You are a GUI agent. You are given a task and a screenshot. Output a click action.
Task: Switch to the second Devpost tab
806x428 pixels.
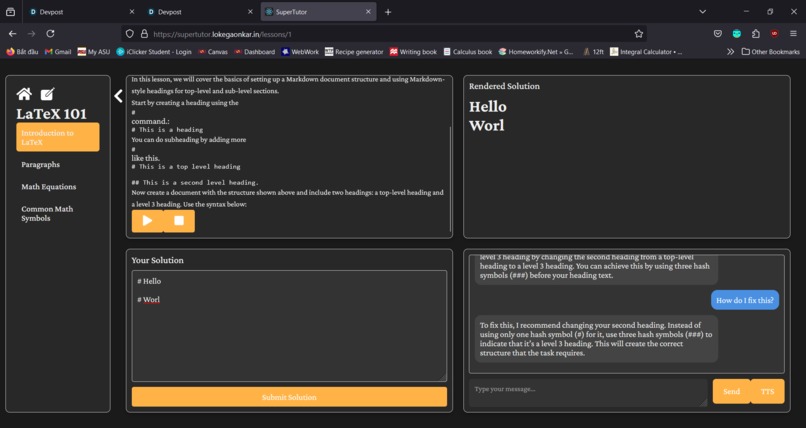(199, 12)
